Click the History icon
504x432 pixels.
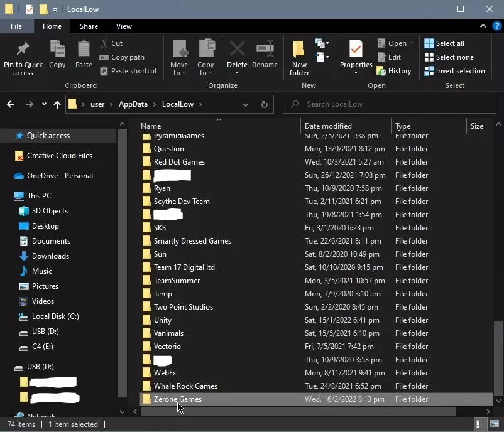coord(381,71)
